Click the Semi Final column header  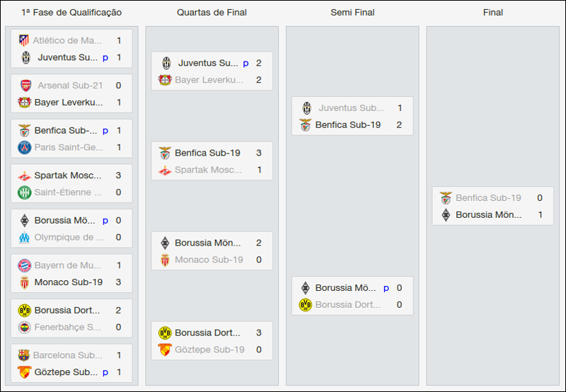(x=352, y=13)
